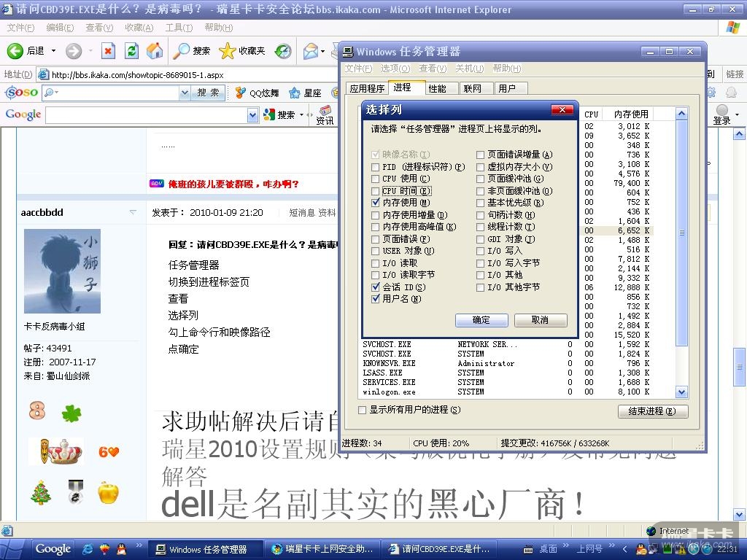Open IE 收藏 menu
Screen dimensions: 747x560
tap(139, 28)
